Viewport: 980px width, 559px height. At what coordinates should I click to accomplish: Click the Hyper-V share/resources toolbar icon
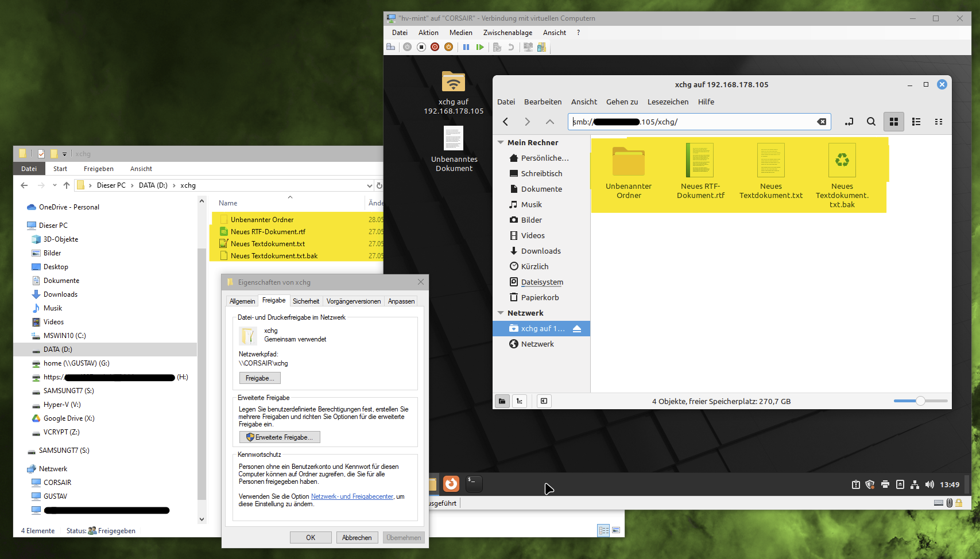pyautogui.click(x=541, y=47)
